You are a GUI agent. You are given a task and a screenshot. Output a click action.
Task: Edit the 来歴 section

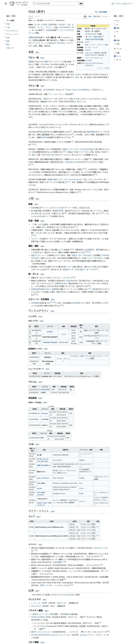point(37,52)
